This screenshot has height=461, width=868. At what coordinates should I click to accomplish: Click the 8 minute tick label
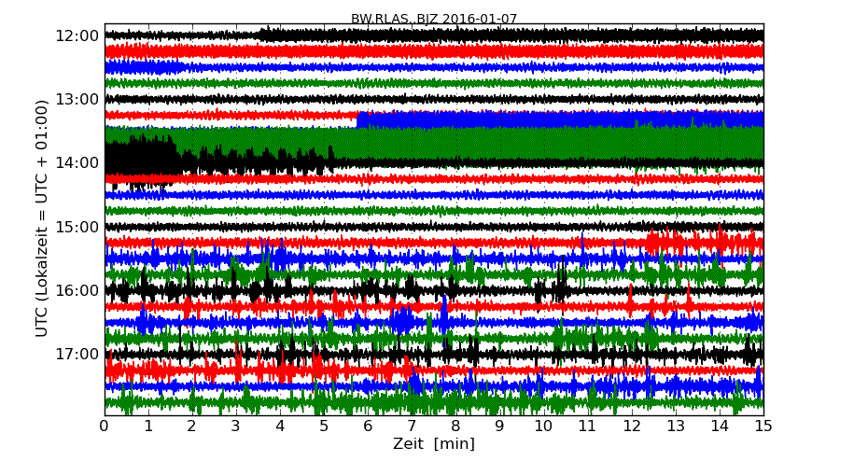[x=456, y=426]
